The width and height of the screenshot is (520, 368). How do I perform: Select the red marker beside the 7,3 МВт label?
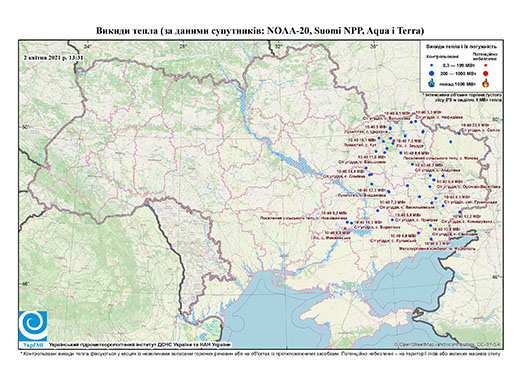tap(394, 140)
